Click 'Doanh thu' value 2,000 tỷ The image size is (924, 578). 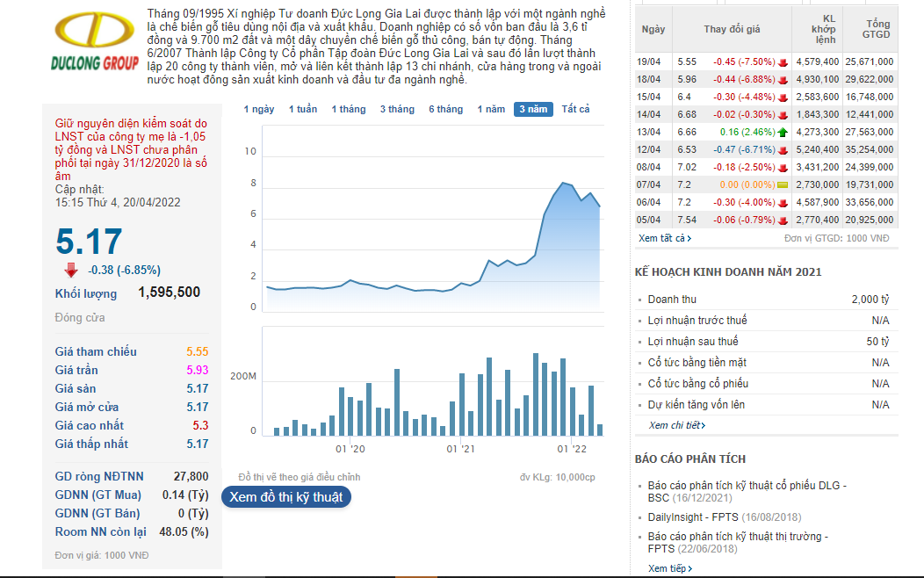coord(870,300)
